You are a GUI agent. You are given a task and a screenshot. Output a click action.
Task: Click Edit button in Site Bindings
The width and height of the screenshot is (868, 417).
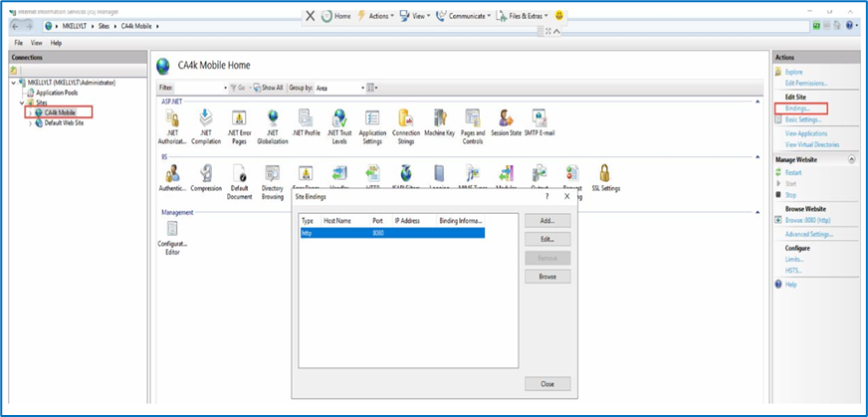(x=547, y=239)
